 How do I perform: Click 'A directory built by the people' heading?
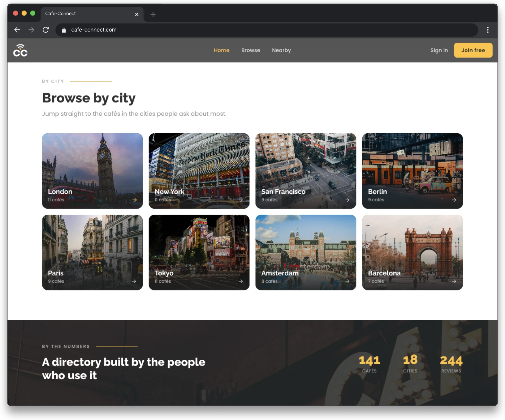point(124,369)
